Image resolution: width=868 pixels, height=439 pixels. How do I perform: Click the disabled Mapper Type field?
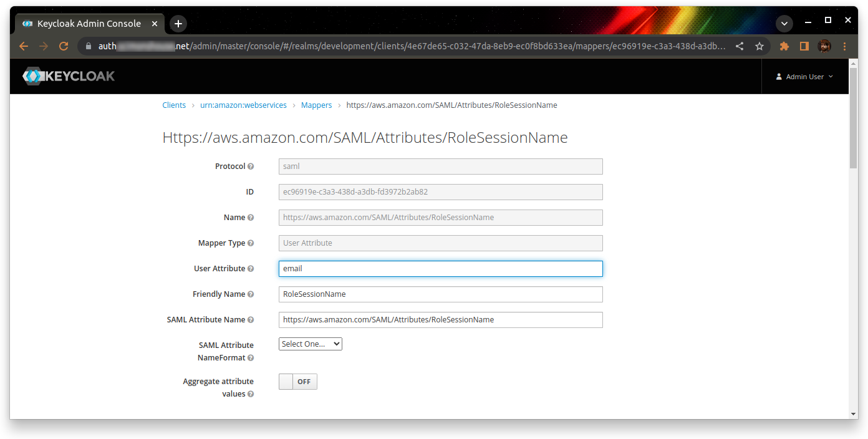[x=441, y=243]
